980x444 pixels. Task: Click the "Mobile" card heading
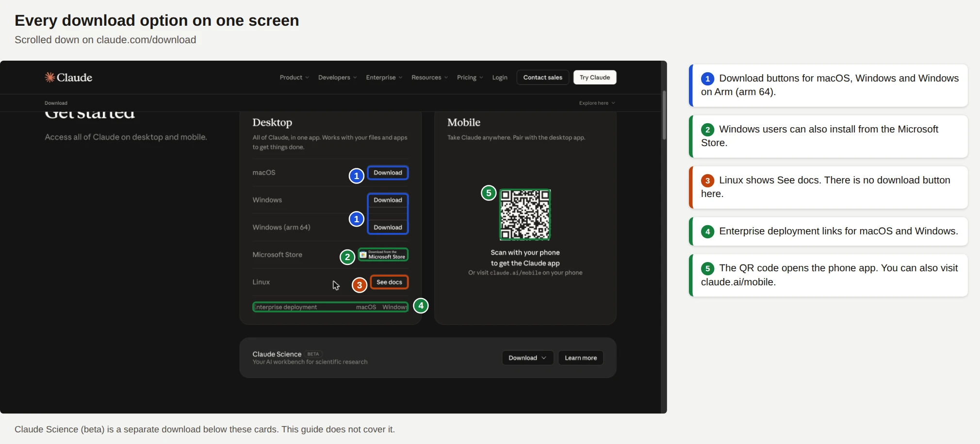464,122
